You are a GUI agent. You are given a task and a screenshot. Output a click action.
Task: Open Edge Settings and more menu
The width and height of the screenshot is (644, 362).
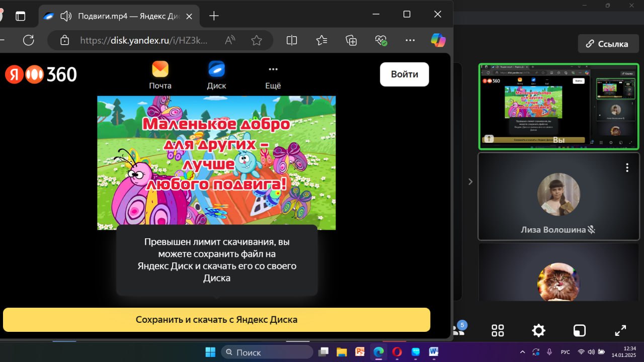click(x=410, y=40)
